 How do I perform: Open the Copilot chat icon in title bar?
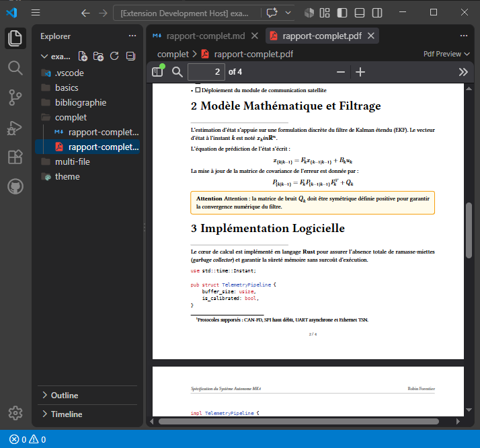[272, 13]
